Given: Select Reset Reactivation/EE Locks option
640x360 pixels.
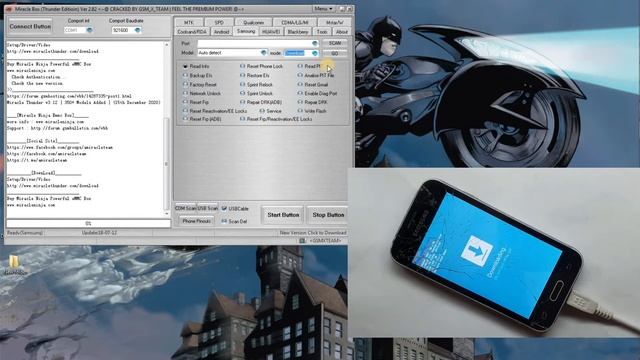Looking at the screenshot, I should coord(215,111).
